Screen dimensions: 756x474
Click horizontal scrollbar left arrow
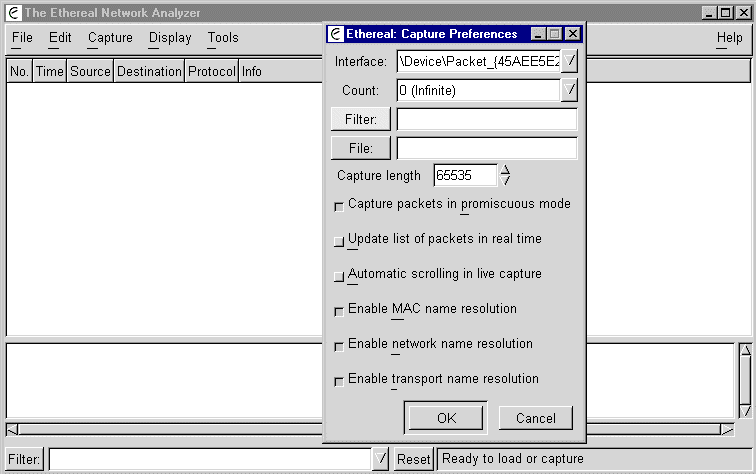tap(12, 429)
